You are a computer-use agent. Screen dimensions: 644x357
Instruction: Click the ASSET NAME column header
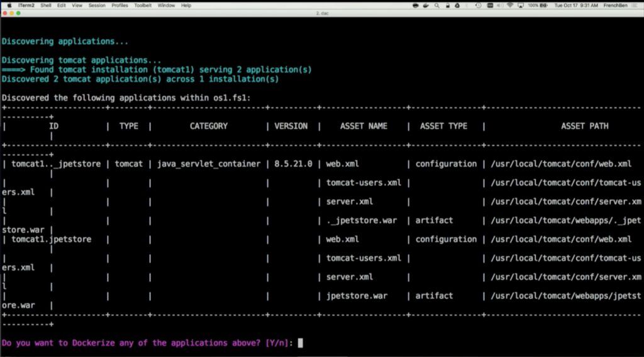(x=364, y=127)
